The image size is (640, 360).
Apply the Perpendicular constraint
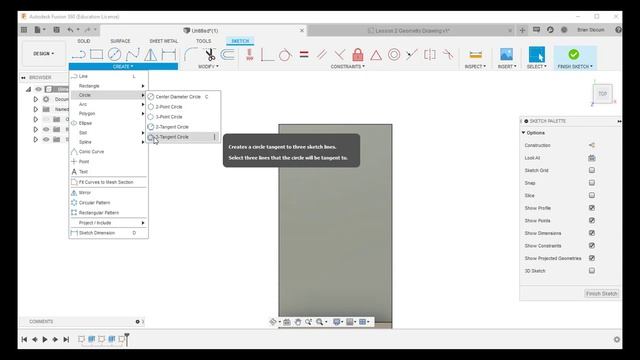point(340,54)
